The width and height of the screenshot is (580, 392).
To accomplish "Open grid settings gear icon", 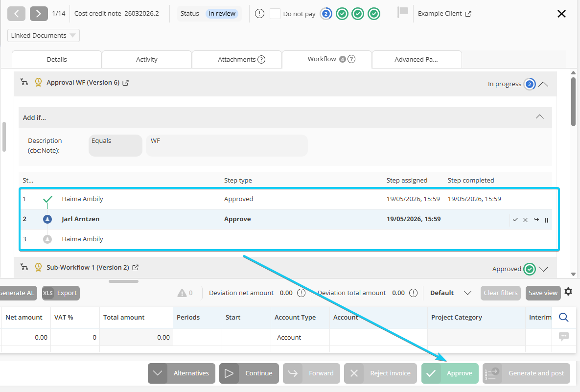I will (568, 292).
